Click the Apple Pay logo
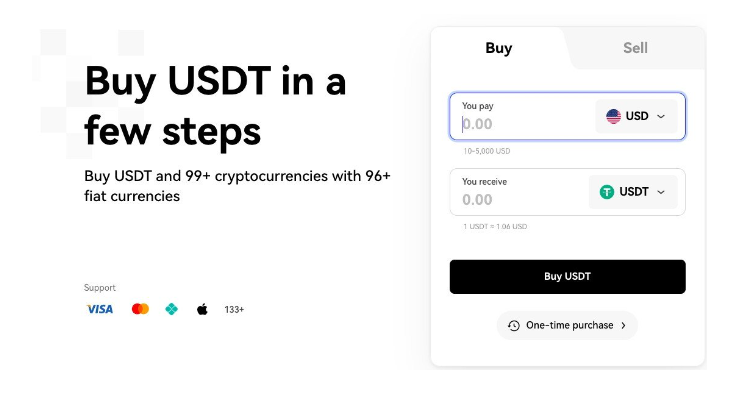Viewport: 735px width, 404px height. (x=202, y=309)
